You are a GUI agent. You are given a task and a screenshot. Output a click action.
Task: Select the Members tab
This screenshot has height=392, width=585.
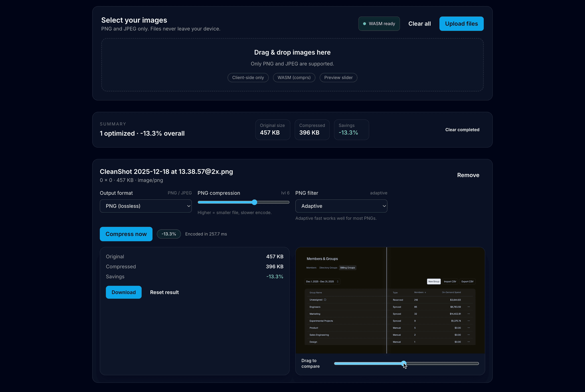pos(311,267)
